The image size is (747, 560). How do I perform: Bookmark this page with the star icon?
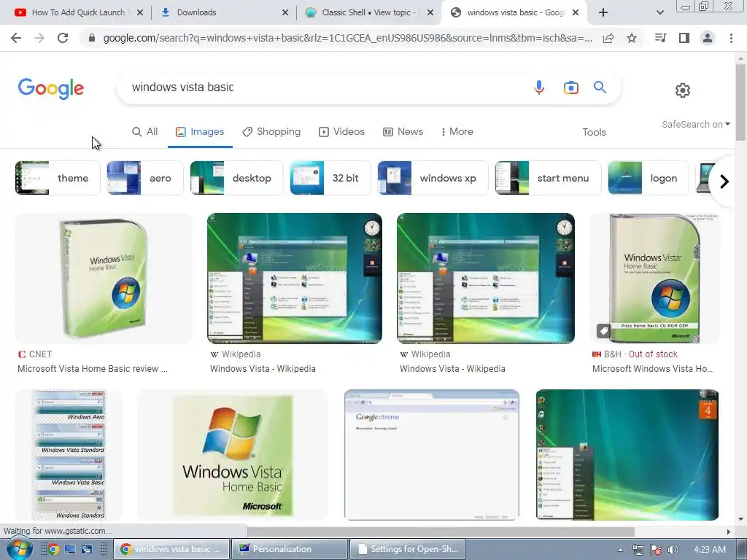click(632, 38)
